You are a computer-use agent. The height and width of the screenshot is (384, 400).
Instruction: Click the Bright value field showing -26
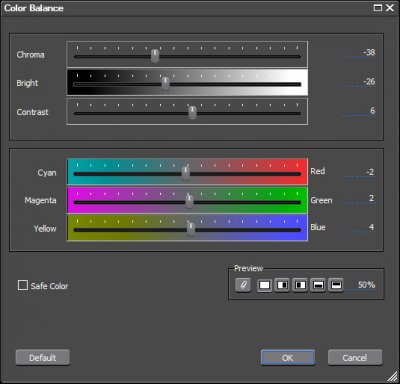359,82
